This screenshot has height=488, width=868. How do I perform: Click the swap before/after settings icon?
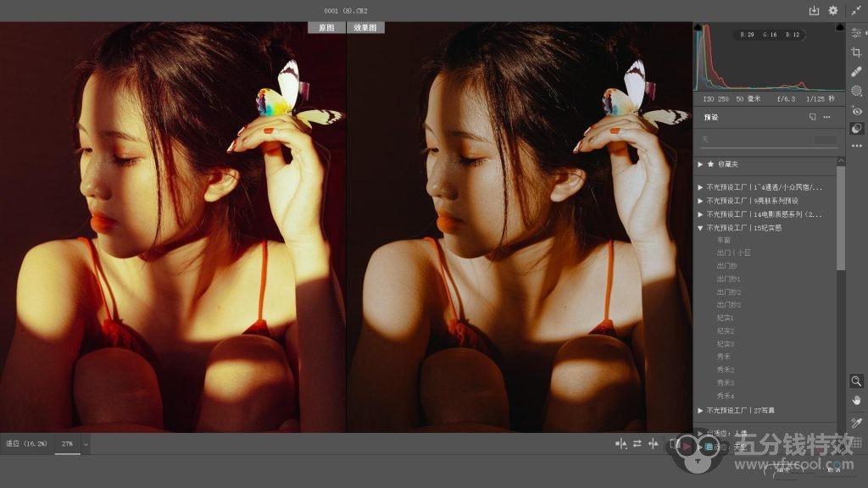(637, 444)
